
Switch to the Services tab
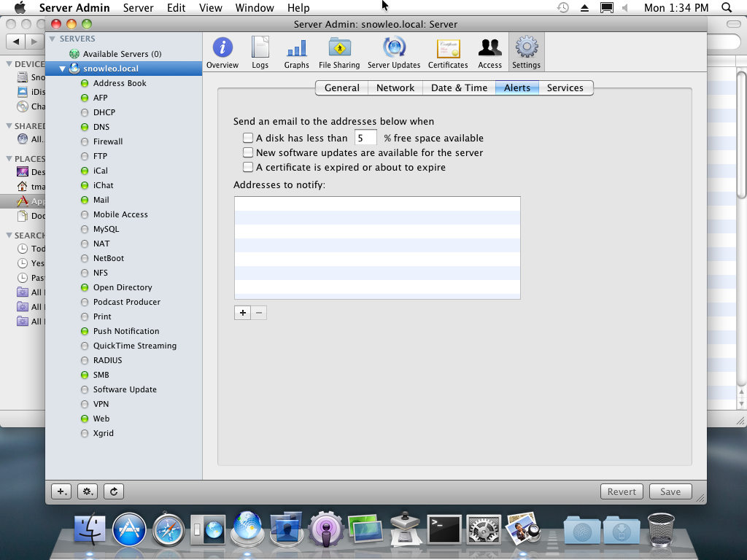tap(565, 88)
